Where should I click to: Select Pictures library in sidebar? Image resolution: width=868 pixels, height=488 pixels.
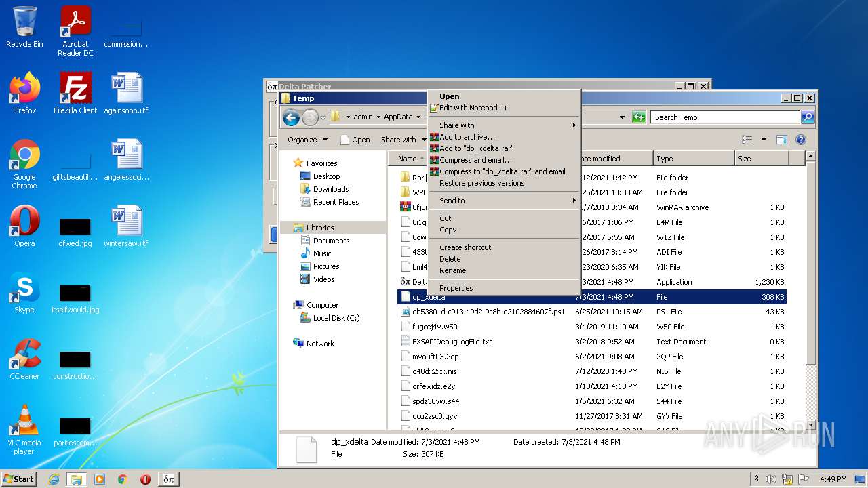click(x=326, y=266)
